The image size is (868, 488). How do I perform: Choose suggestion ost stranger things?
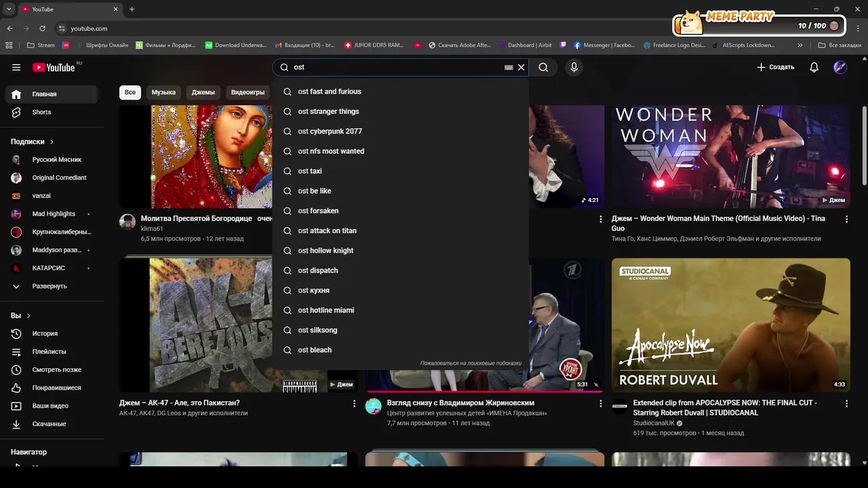(x=400, y=111)
